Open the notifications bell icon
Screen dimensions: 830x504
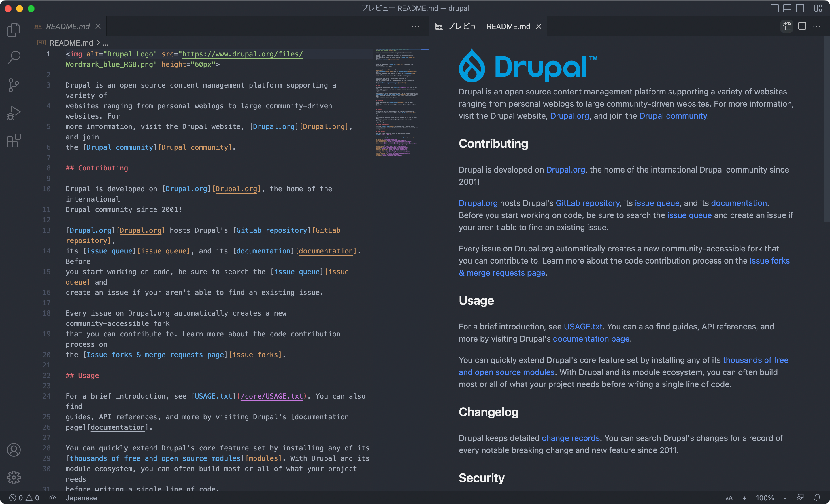pos(817,498)
